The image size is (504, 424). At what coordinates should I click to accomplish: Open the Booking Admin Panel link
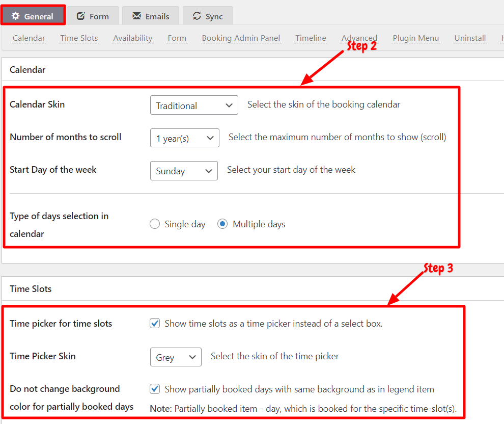click(x=241, y=38)
